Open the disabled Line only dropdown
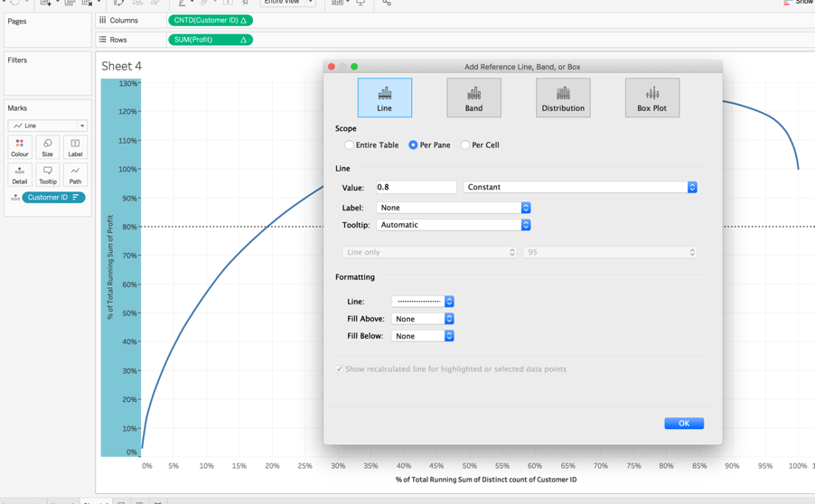815x504 pixels. 429,252
